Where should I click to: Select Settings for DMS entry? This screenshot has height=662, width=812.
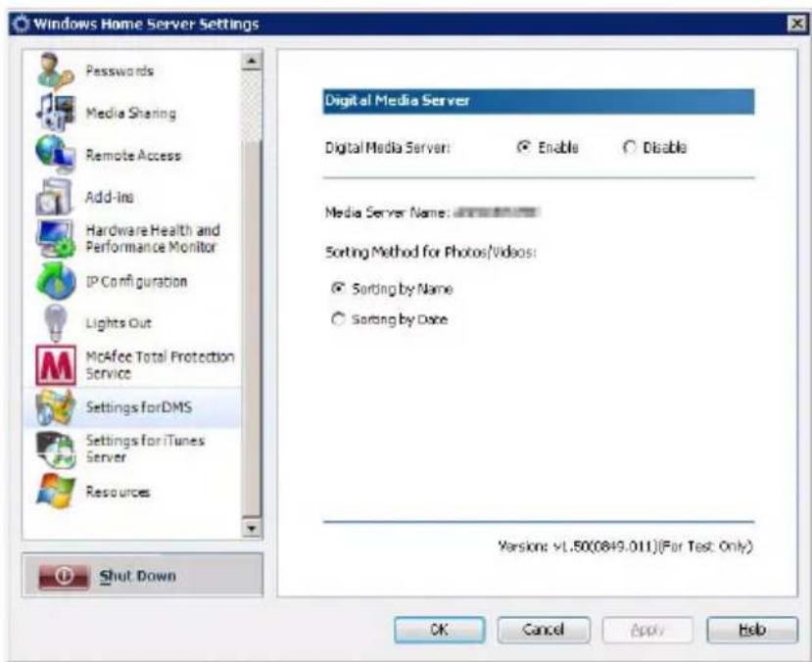point(132,407)
